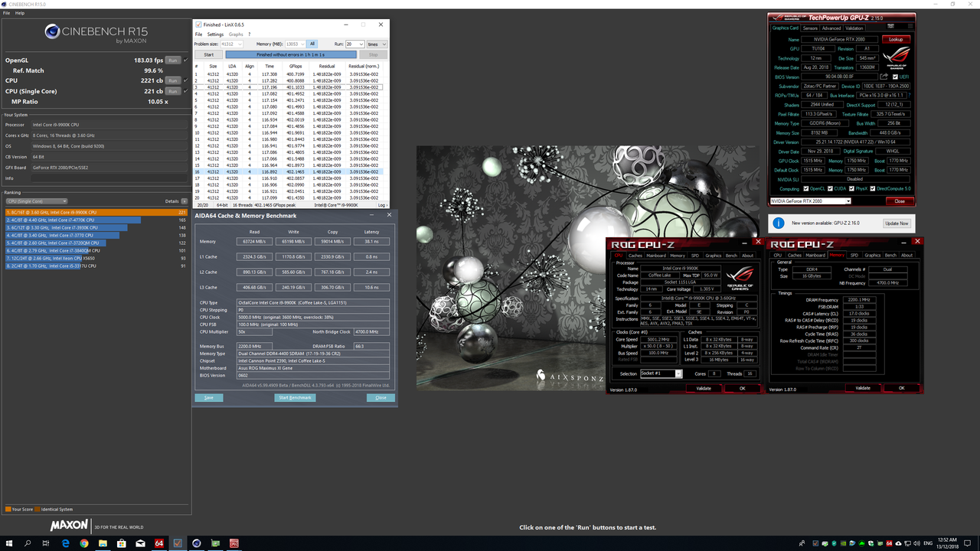Switch to the GPU-Z Validation tab
Viewport: 980px width, 551px height.
854,28
